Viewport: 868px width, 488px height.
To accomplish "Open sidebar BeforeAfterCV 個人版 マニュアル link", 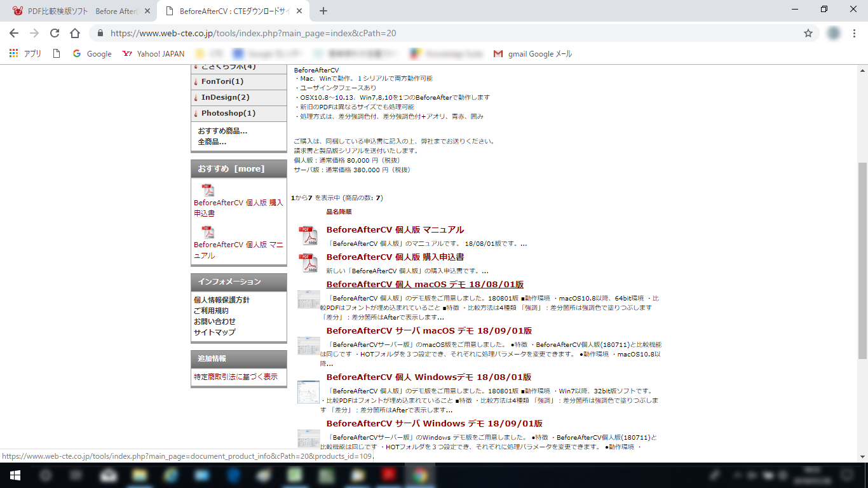I will pyautogui.click(x=238, y=250).
